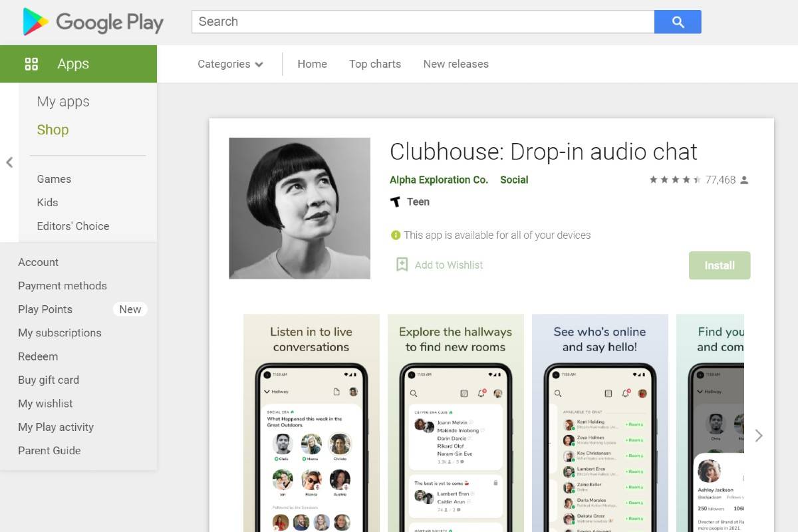Open the Redeem link
Viewport: 798px width, 532px height.
(x=38, y=356)
